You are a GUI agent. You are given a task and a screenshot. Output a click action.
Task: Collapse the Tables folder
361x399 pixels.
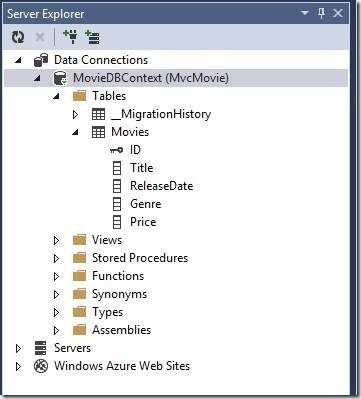click(x=57, y=96)
